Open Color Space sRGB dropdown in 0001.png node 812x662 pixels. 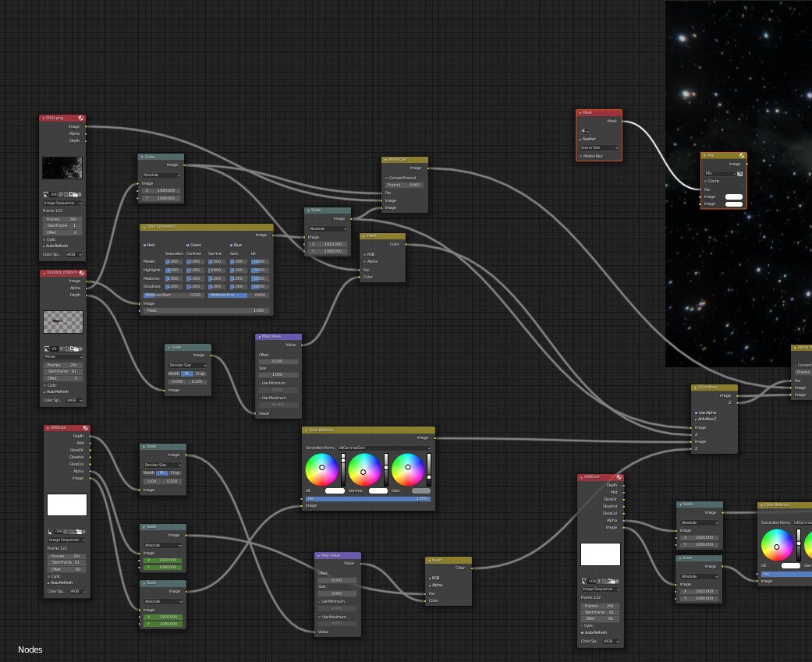coord(73,254)
